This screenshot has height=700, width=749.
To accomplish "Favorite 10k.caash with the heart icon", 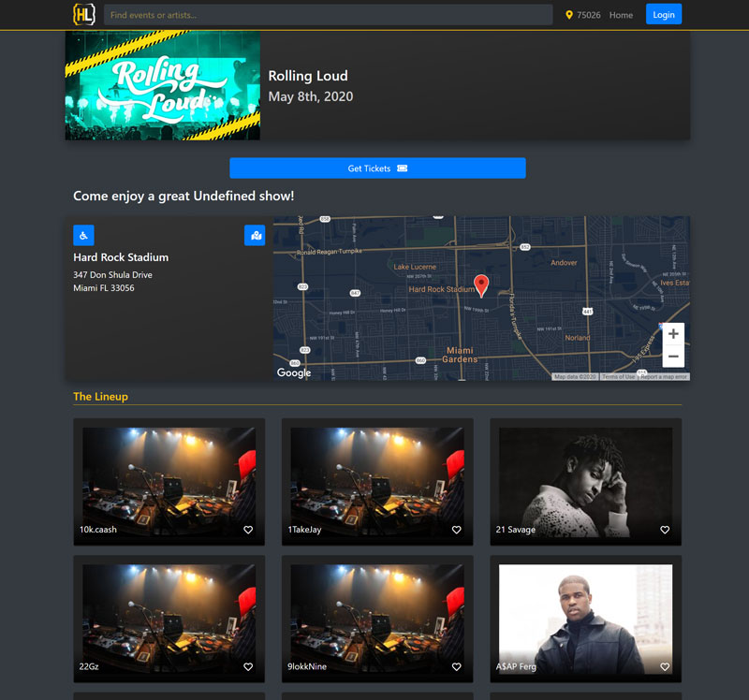I will (x=248, y=530).
